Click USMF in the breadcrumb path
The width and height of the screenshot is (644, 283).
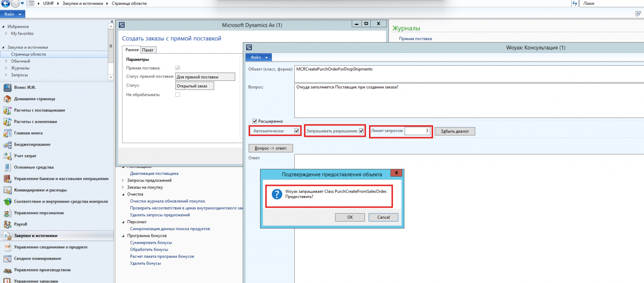[49, 3]
